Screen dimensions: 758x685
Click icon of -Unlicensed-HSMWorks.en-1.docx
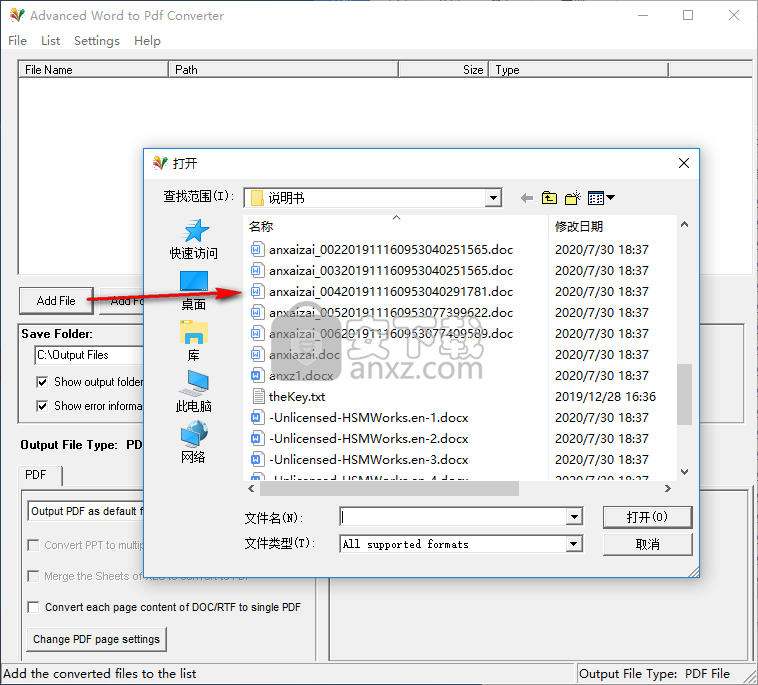pyautogui.click(x=257, y=418)
